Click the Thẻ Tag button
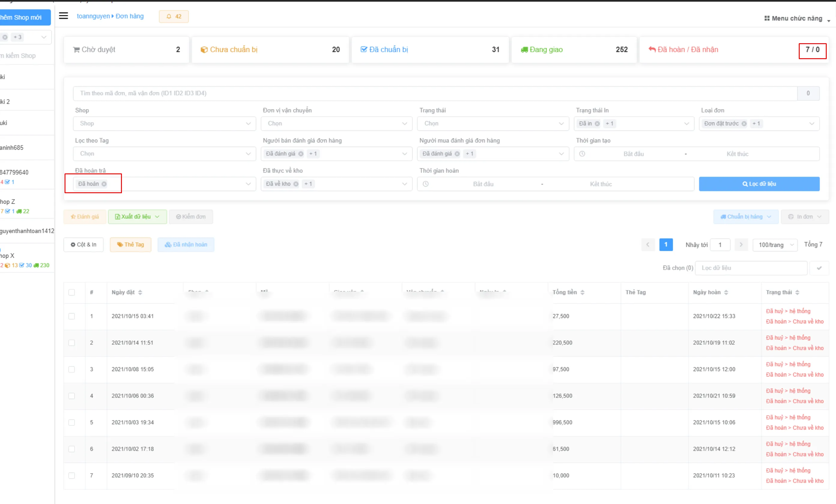836x504 pixels. [x=131, y=245]
